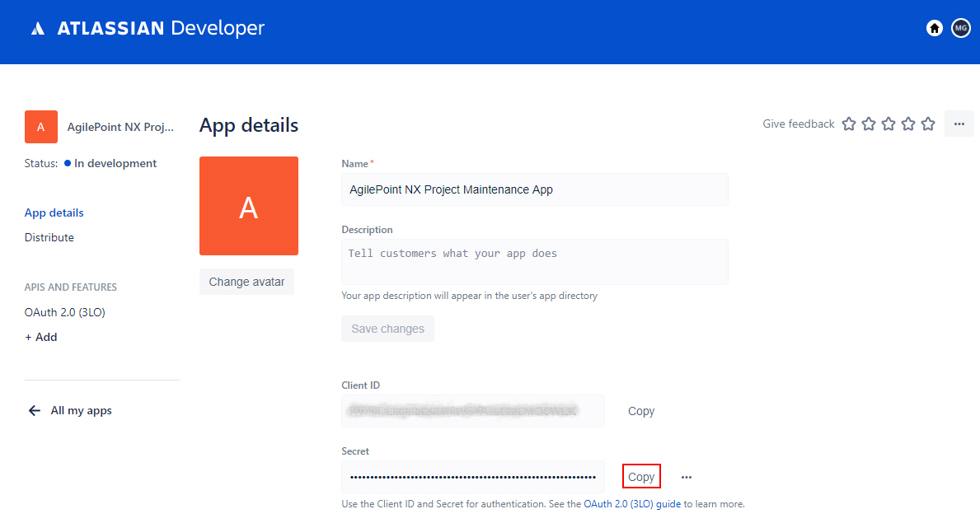Click the Atlassian logo icon
This screenshot has width=980, height=523.
[38, 28]
